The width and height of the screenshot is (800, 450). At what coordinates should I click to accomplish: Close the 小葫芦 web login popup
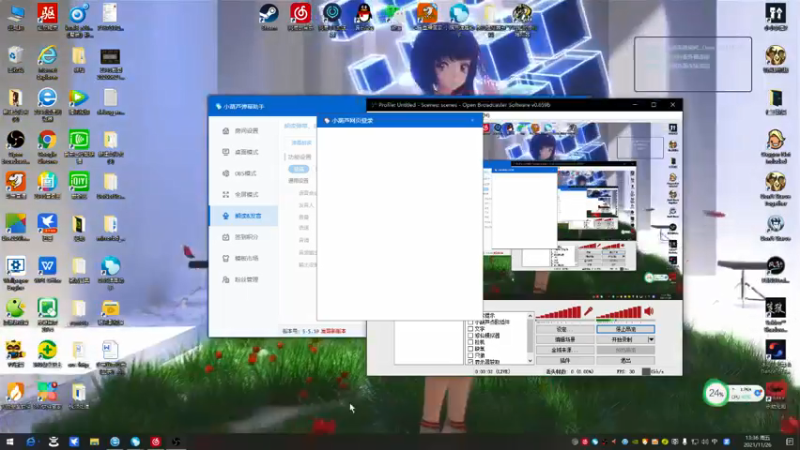(472, 120)
